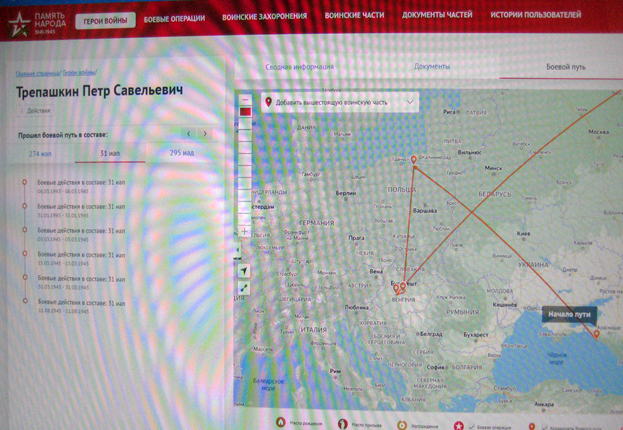Click the Боевая операция star legend icon
Screen dimensions: 623x430
(459, 426)
